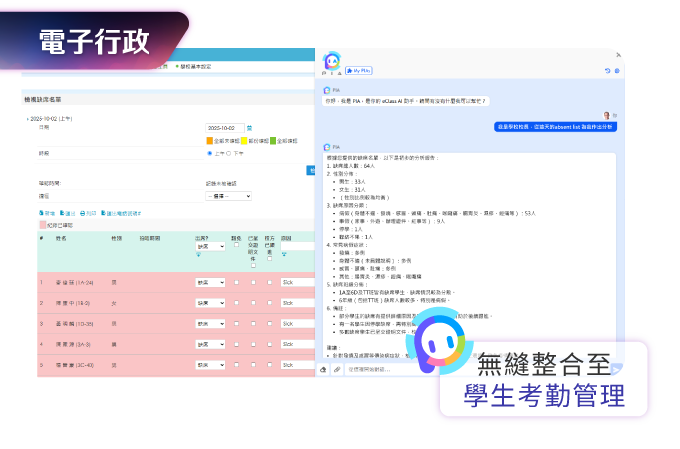The height and width of the screenshot is (449, 680).
Task: Tick the late checkbox in row 1
Action: pos(235,282)
